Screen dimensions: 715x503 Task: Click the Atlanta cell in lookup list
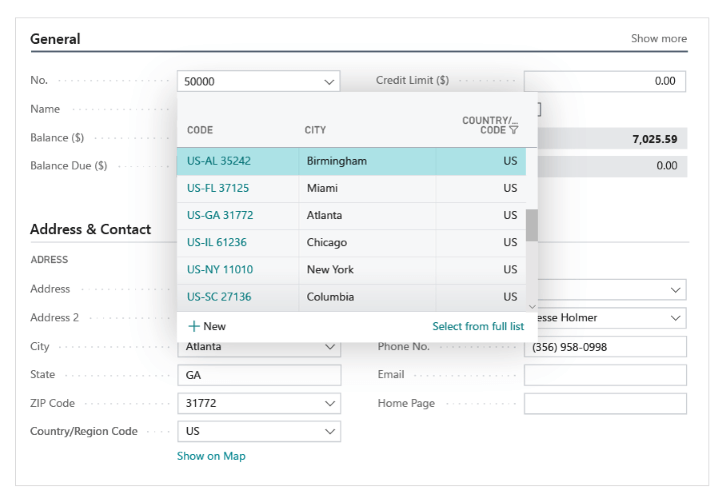point(367,215)
